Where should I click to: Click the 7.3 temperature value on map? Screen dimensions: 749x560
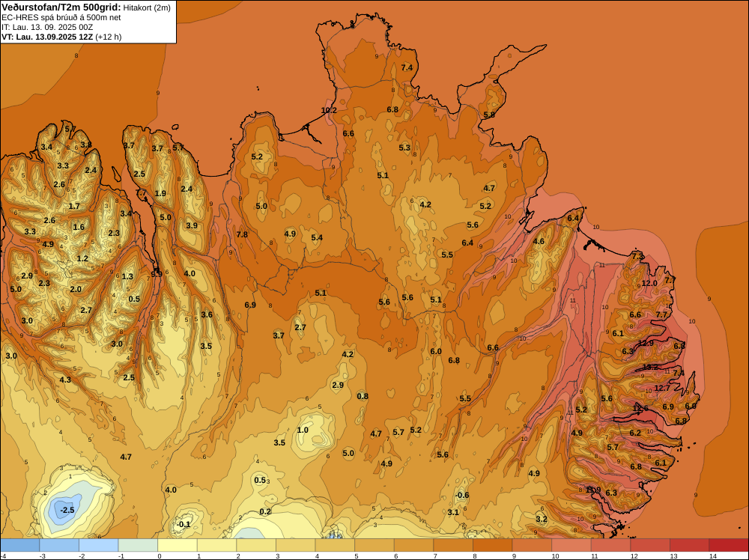[x=637, y=256]
